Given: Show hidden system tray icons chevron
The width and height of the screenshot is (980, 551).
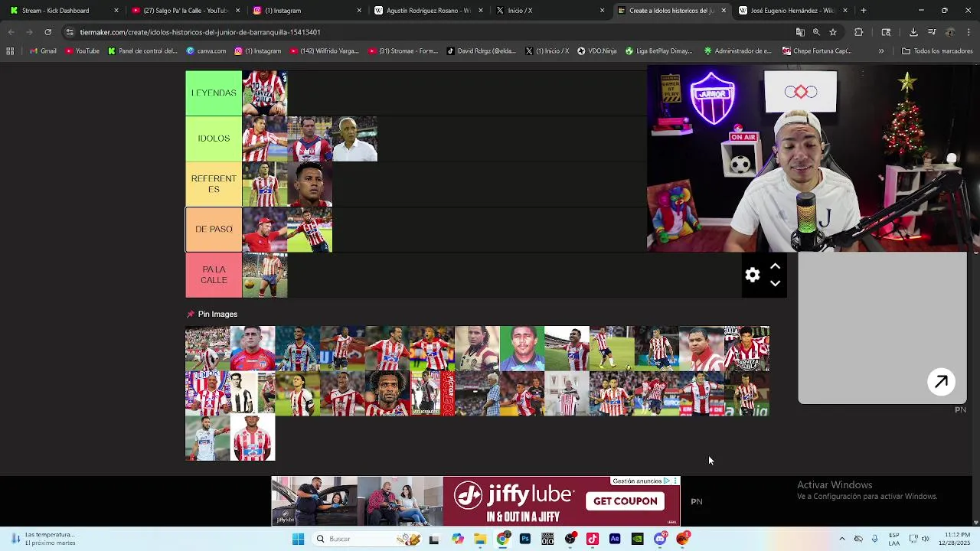Looking at the screenshot, I should [x=841, y=539].
